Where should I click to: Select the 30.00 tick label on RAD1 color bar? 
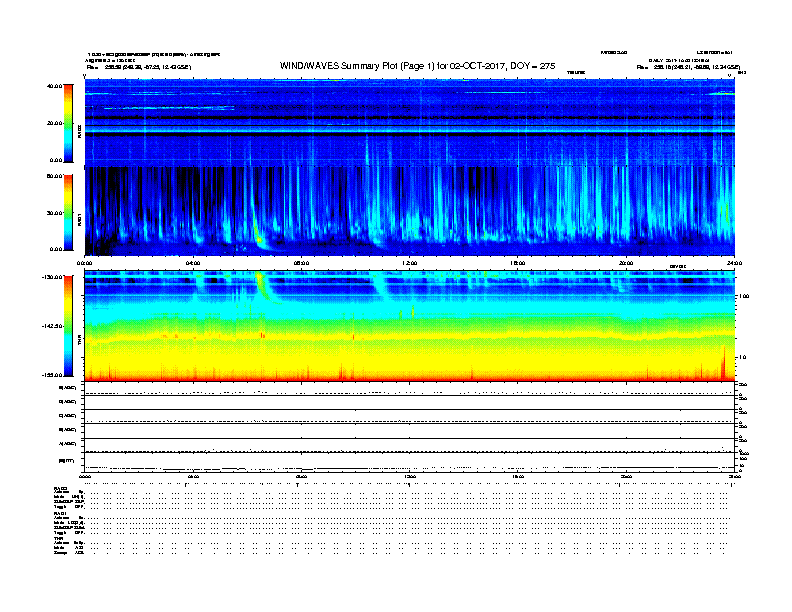54,213
